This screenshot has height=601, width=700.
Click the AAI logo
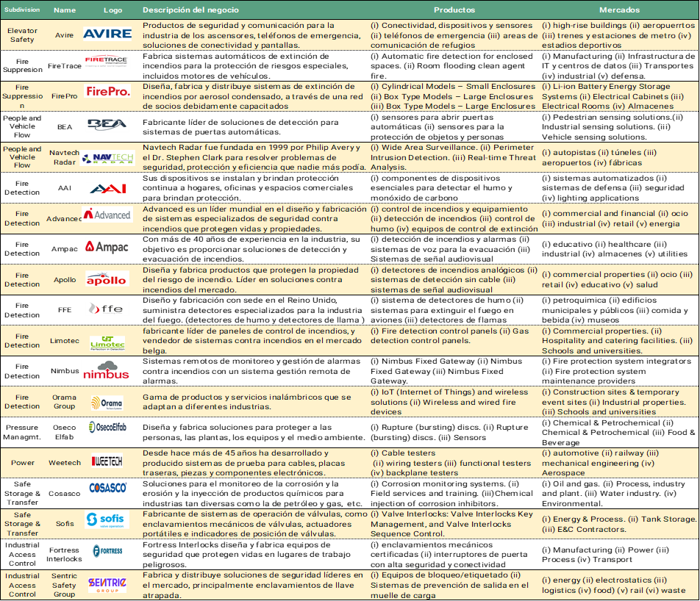click(x=108, y=189)
